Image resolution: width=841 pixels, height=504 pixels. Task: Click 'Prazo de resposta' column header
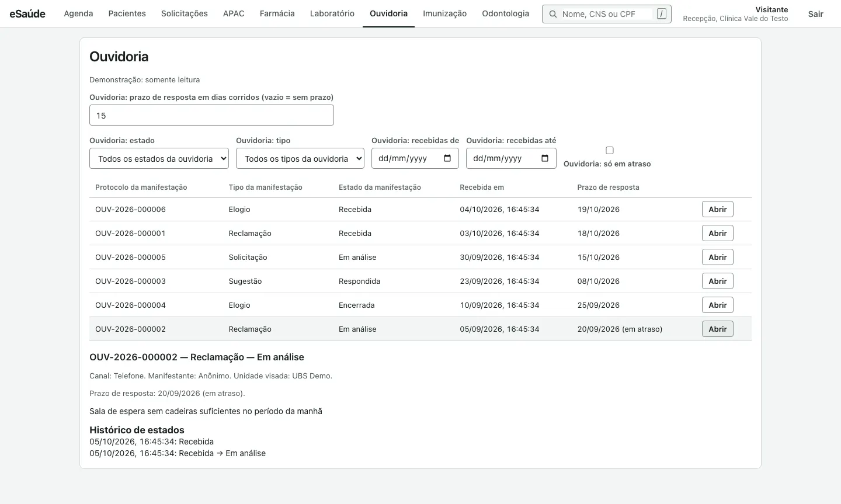(x=608, y=187)
